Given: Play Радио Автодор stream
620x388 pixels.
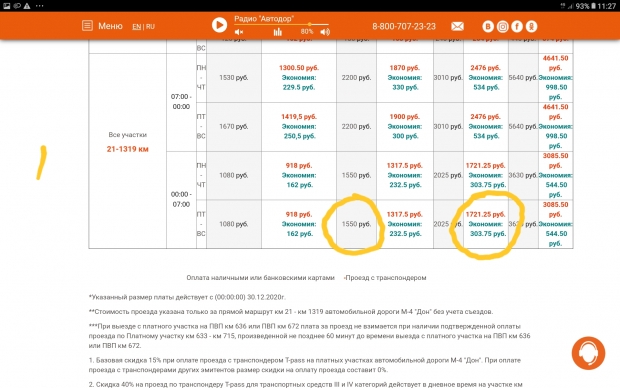Looking at the screenshot, I should click(219, 25).
